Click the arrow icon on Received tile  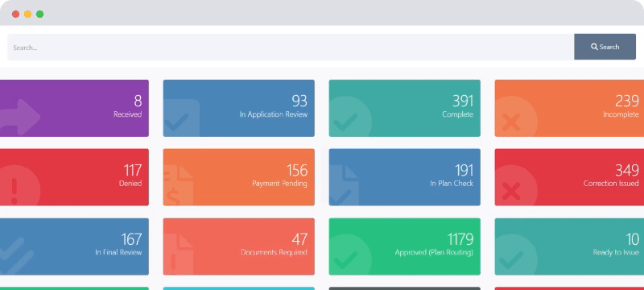click(x=20, y=118)
